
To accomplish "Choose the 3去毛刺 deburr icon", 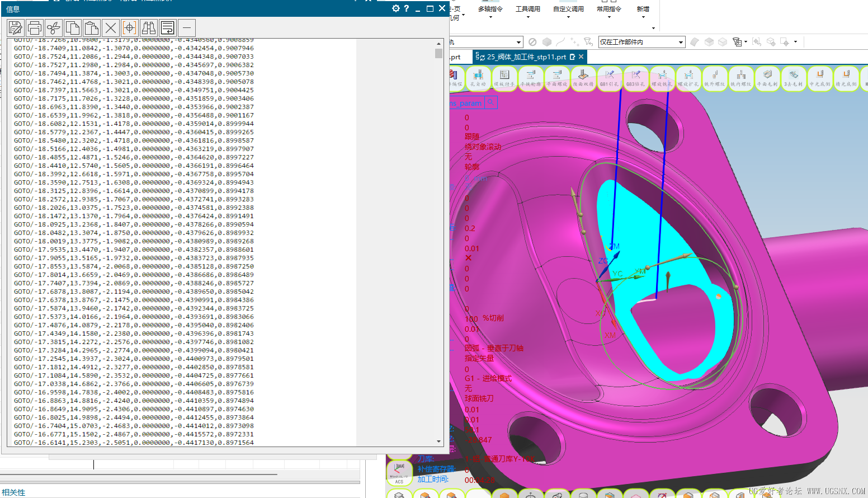I will 794,78.
